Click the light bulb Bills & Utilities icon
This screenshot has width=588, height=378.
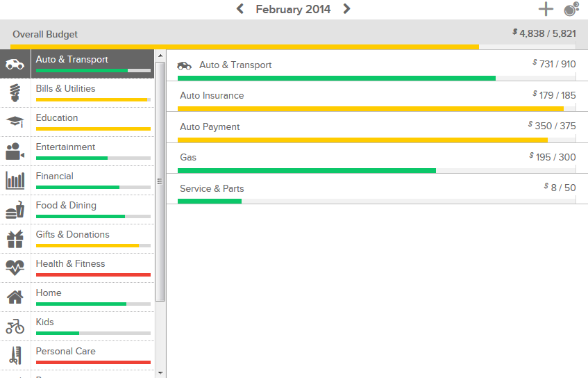point(15,92)
